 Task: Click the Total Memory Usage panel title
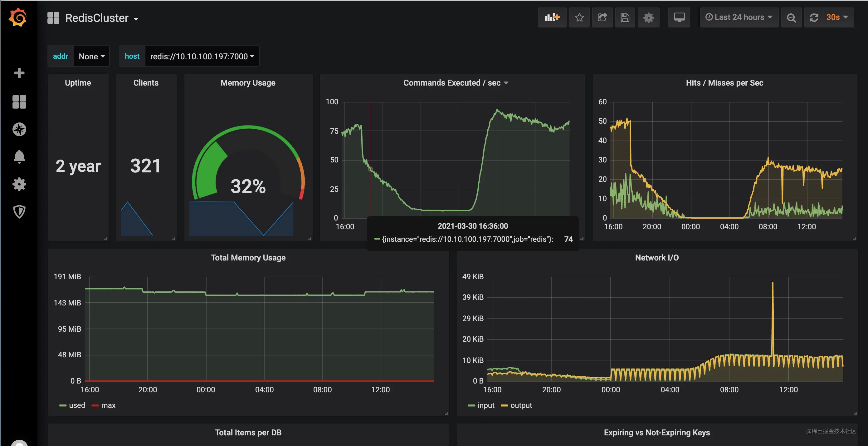(248, 257)
